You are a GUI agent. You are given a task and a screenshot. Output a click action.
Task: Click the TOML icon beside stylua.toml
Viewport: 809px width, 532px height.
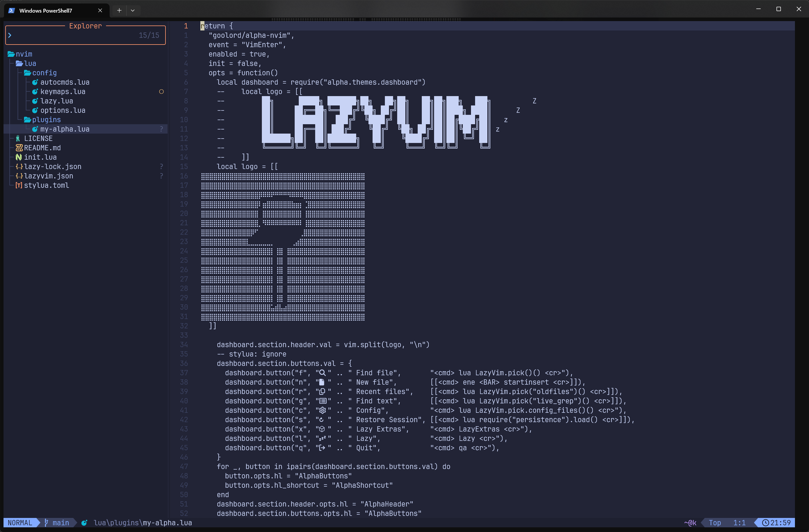[19, 186]
